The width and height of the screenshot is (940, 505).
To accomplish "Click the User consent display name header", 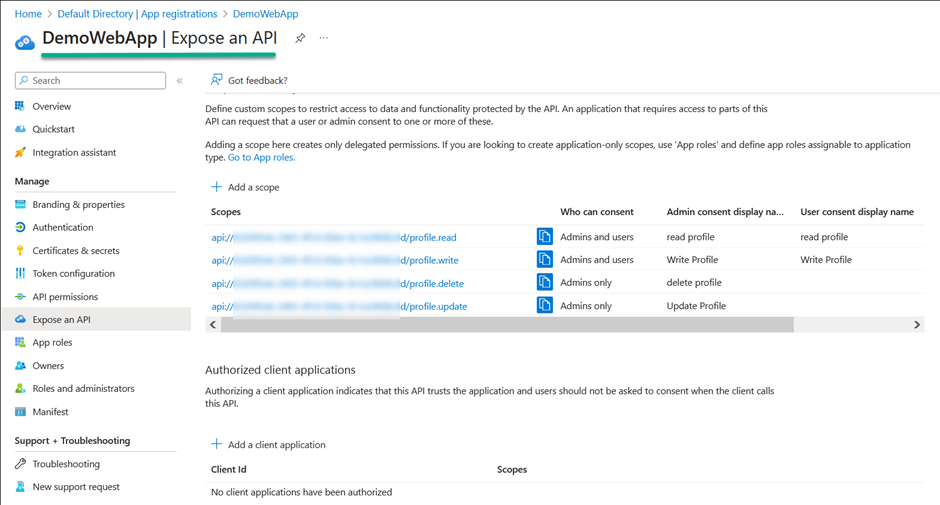I will pos(857,212).
